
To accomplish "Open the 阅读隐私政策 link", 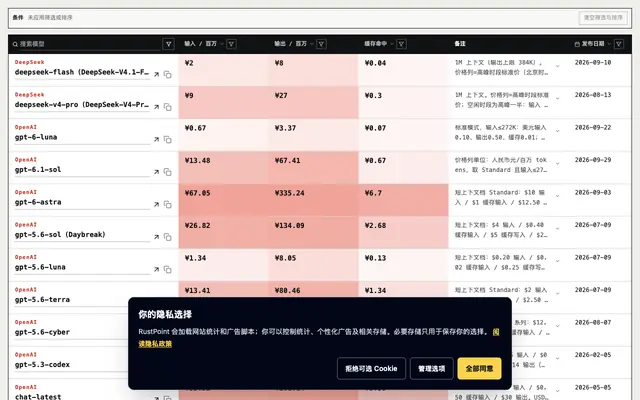I will click(x=155, y=344).
